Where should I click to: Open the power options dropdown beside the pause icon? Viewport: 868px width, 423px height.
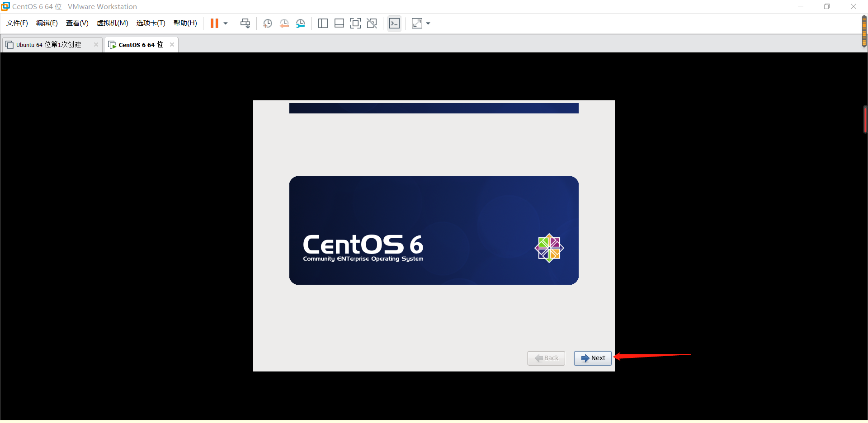click(x=226, y=23)
